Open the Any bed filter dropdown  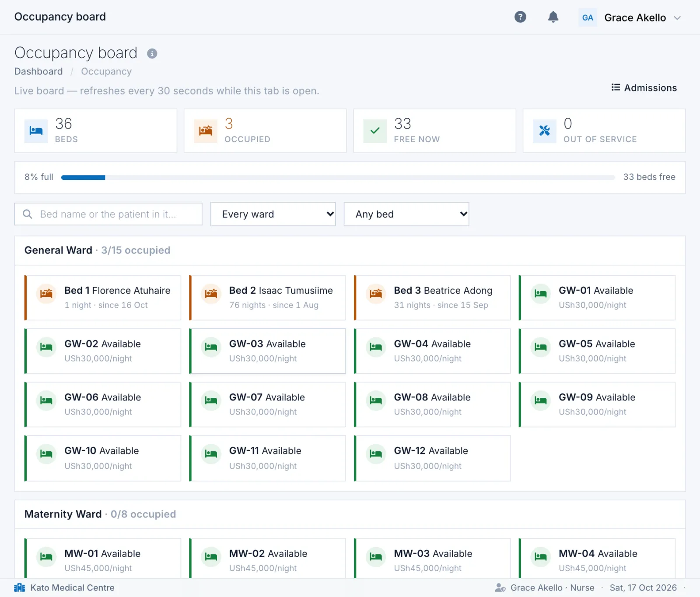click(406, 214)
